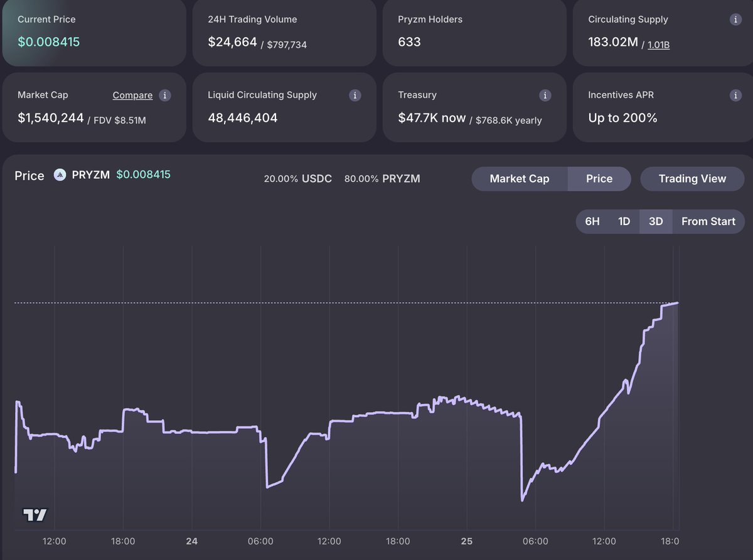The width and height of the screenshot is (753, 560).
Task: Click the Current Price value $0.008415
Action: tap(49, 42)
